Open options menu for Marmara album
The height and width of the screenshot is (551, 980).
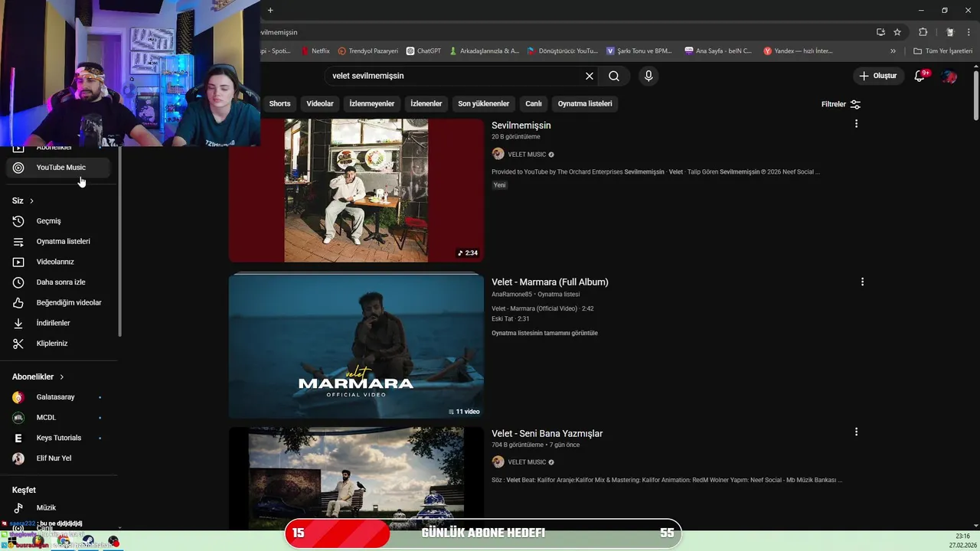(x=862, y=282)
